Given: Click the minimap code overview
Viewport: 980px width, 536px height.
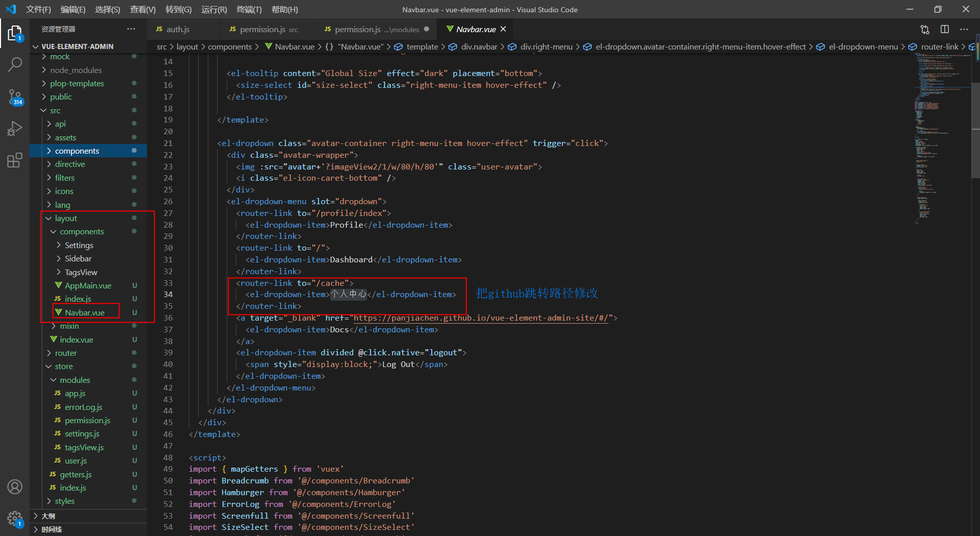Looking at the screenshot, I should pyautogui.click(x=942, y=138).
